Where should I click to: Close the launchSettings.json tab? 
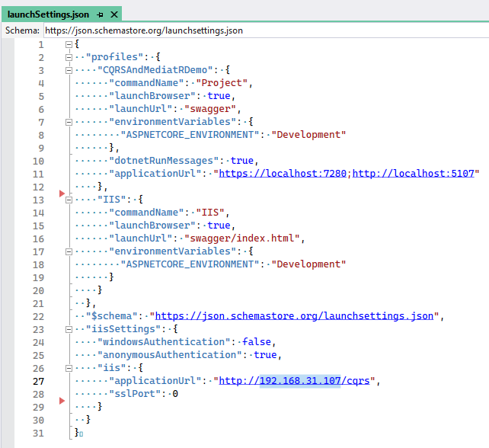pos(114,14)
